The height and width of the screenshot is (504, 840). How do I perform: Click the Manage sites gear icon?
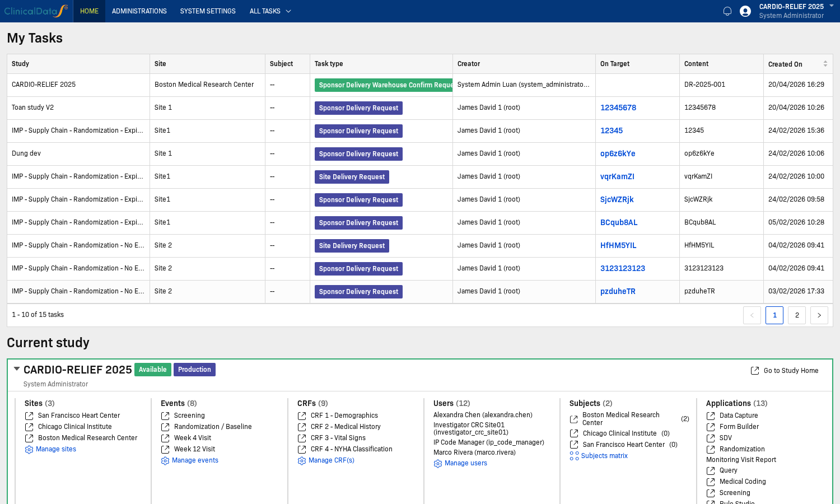point(29,450)
